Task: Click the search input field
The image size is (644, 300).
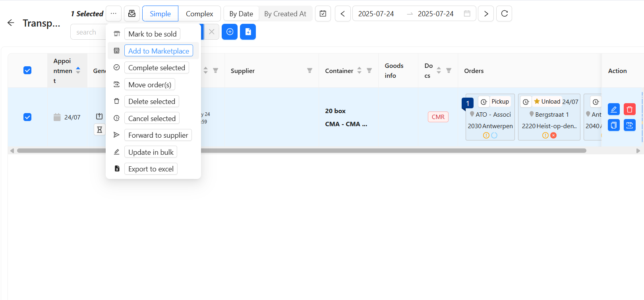Action: click(88, 32)
